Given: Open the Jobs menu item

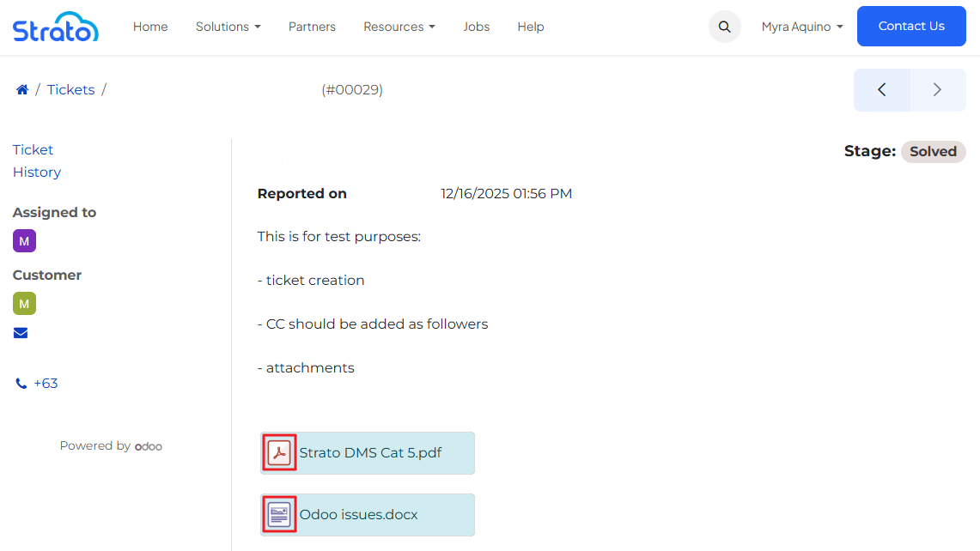Looking at the screenshot, I should tap(476, 27).
